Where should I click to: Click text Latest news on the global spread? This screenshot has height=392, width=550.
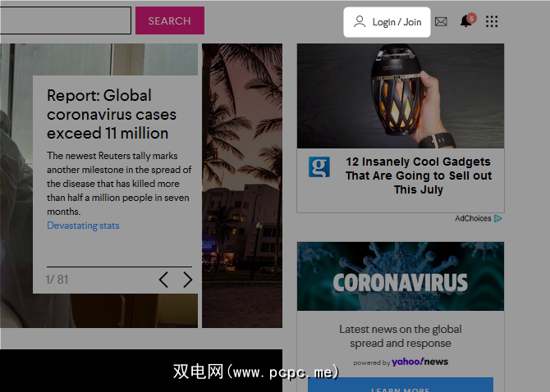click(401, 336)
